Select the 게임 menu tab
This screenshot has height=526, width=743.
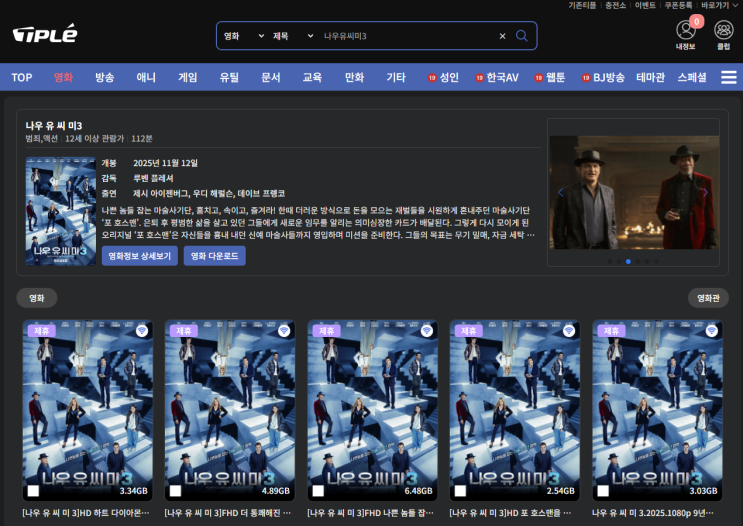pyautogui.click(x=188, y=77)
